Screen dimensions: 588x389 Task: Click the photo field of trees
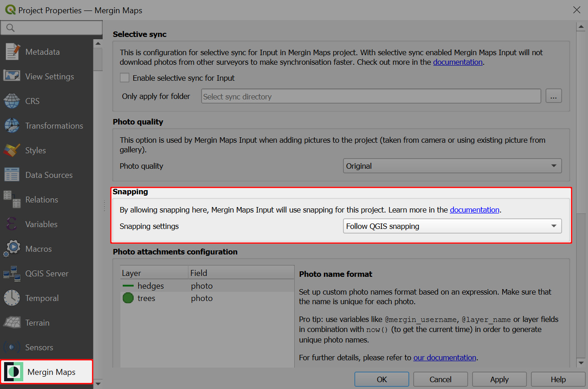pyautogui.click(x=202, y=298)
